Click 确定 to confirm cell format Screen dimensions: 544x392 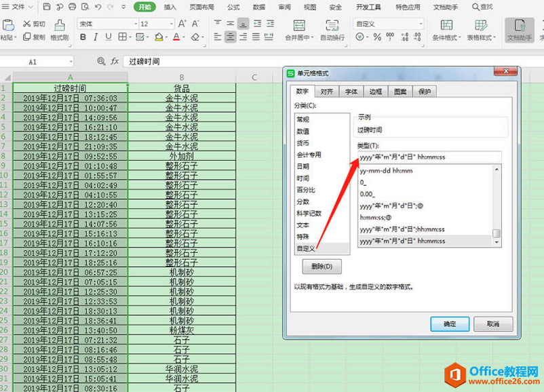point(450,324)
